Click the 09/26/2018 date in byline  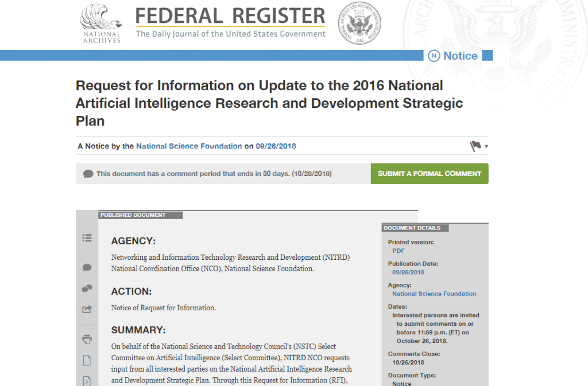276,146
